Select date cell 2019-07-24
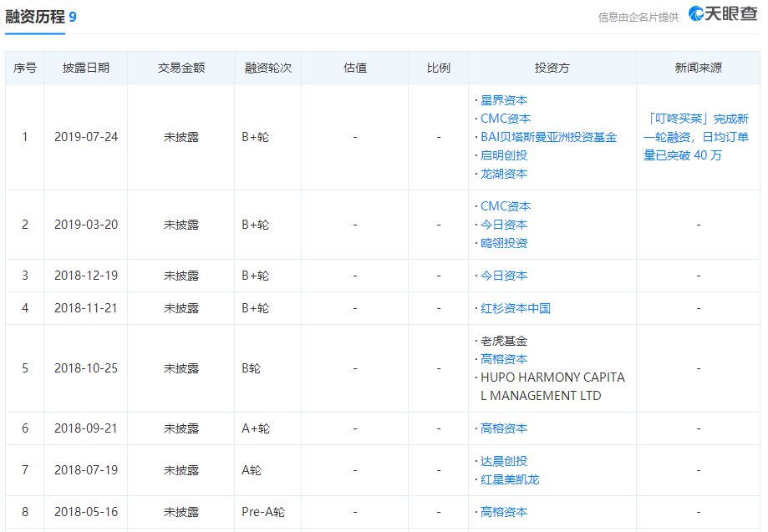This screenshot has height=532, width=768. click(86, 137)
